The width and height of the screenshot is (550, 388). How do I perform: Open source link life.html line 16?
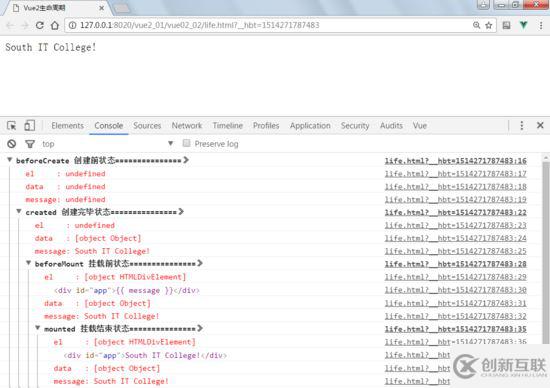pos(456,161)
